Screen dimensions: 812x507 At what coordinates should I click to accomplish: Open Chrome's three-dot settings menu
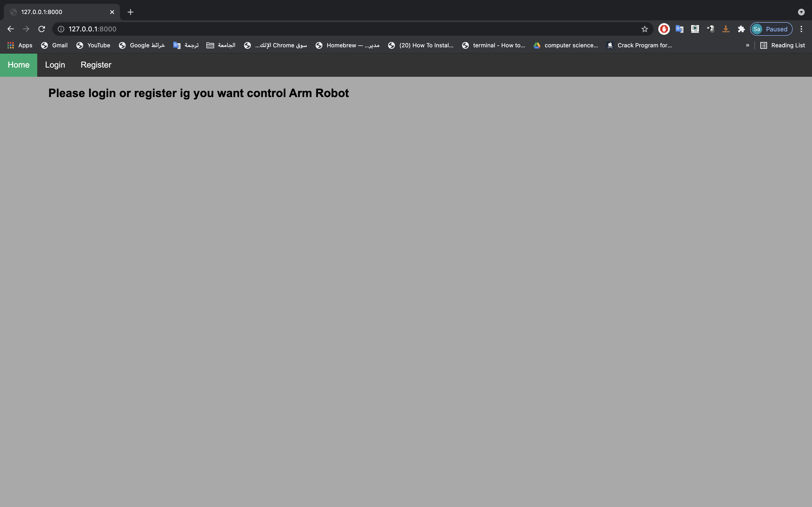[x=802, y=29]
